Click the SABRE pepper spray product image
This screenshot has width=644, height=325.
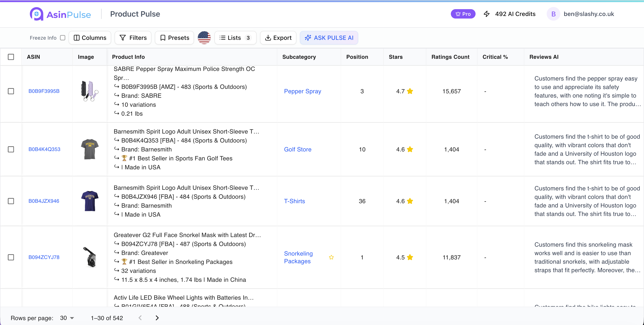89,91
